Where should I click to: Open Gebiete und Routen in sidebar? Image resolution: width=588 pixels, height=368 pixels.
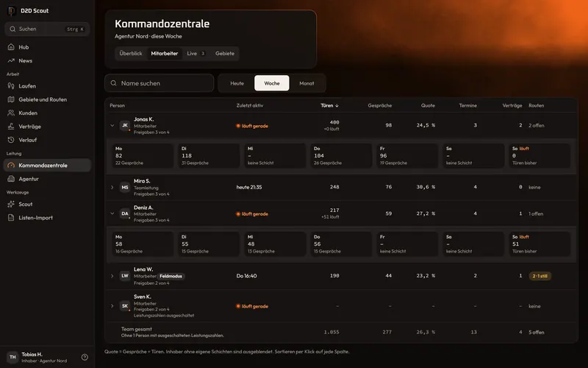(47, 99)
